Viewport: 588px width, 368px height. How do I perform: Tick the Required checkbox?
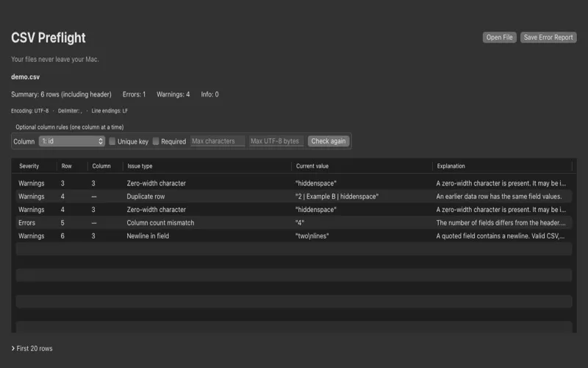156,141
